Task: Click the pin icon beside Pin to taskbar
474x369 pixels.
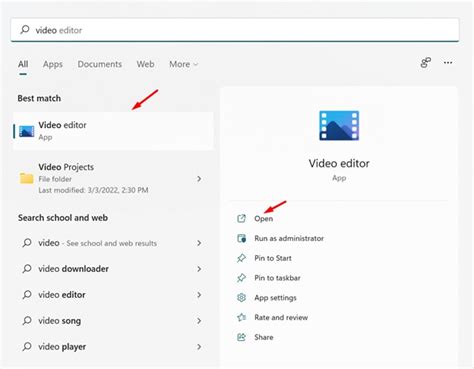Action: (x=241, y=278)
